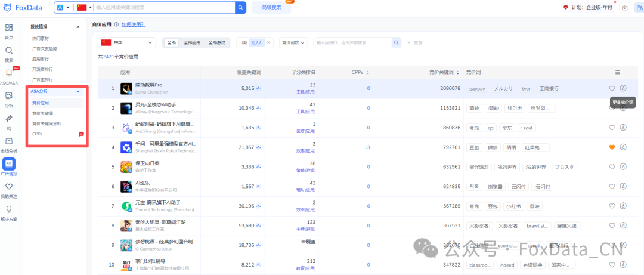
Task: Select the 全部应用 filter
Action: pyautogui.click(x=192, y=42)
